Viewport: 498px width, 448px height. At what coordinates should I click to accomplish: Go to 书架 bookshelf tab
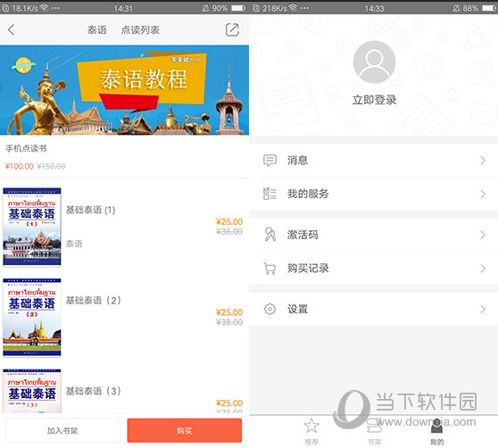click(x=374, y=431)
